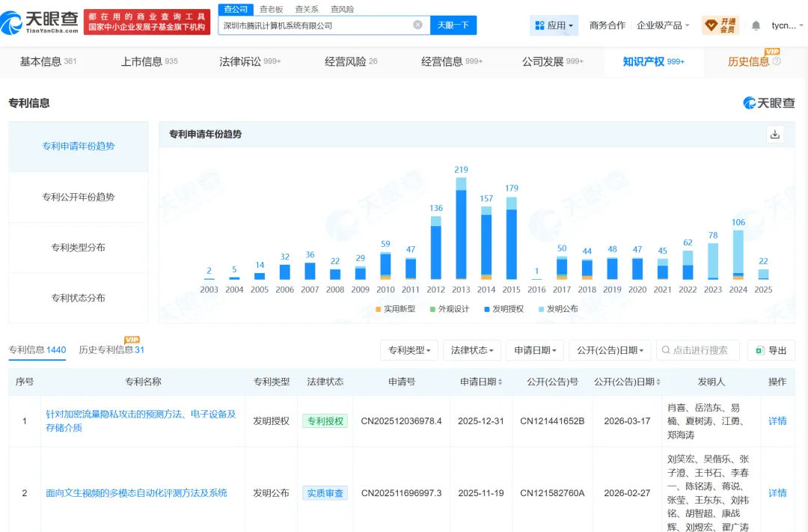
Task: Click the help icon beside 历史信息
Action: (777, 61)
